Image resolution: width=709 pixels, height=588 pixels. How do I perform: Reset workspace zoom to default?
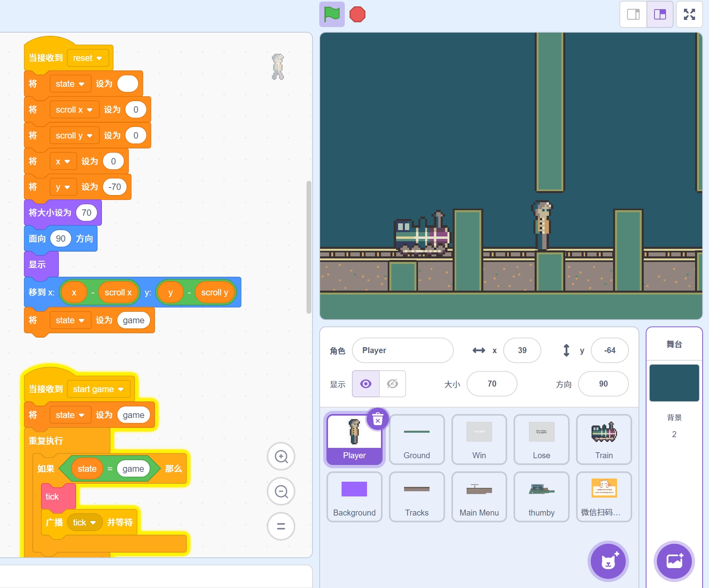281,526
